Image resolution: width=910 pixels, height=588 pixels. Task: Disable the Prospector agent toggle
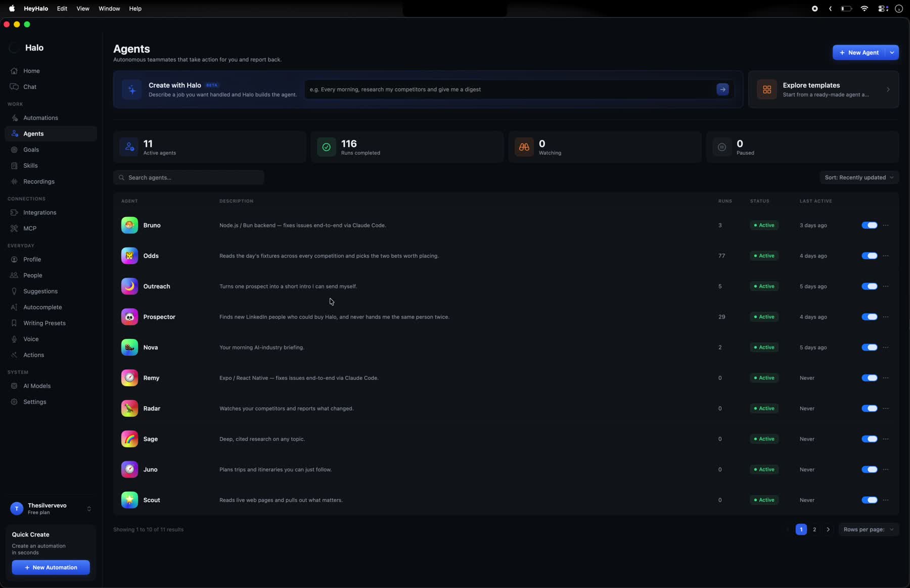tap(870, 317)
